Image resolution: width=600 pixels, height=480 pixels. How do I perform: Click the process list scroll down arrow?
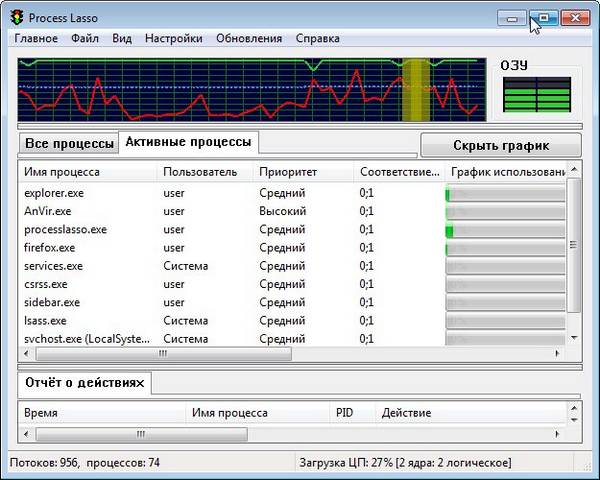(574, 339)
